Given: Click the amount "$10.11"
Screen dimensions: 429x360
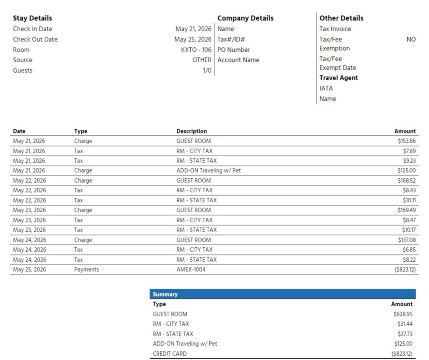Looking at the screenshot, I should 409,200.
